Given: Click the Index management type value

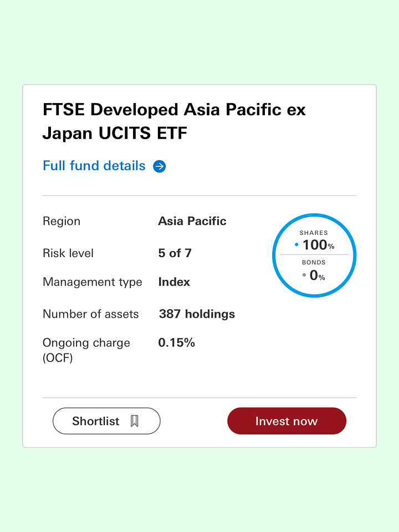Looking at the screenshot, I should point(174,282).
